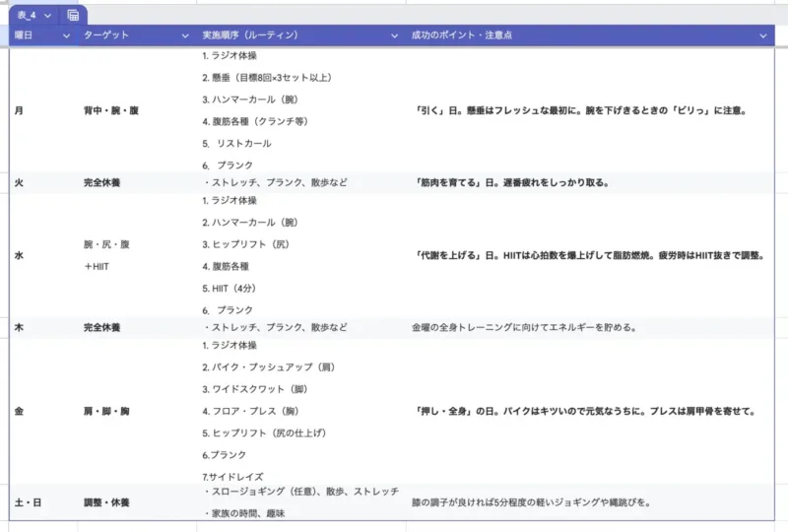The width and height of the screenshot is (788, 532).
Task: Expand the 曜日 column dropdown arrow
Action: coord(67,35)
